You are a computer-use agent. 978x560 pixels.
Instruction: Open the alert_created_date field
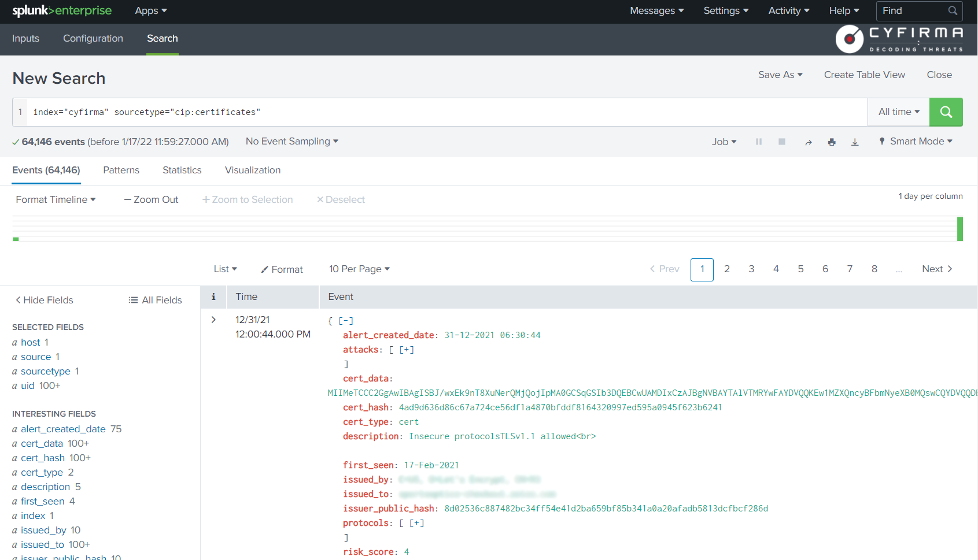[64, 429]
